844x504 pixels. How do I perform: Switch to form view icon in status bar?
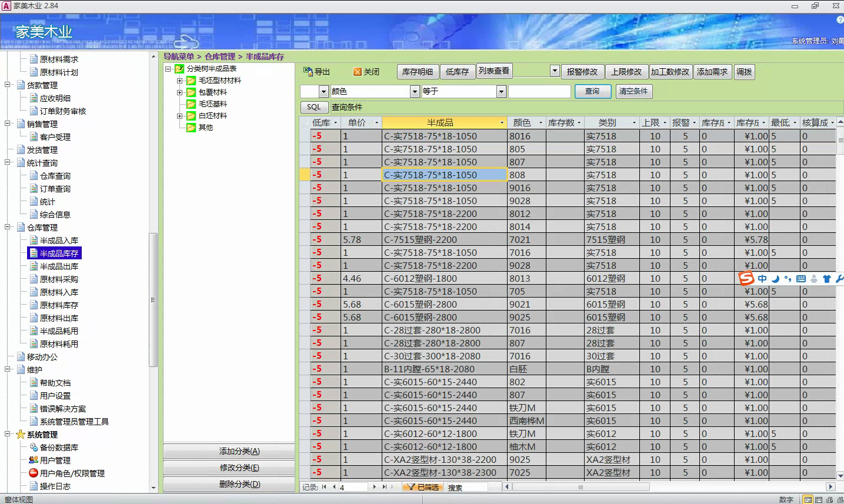click(x=808, y=499)
